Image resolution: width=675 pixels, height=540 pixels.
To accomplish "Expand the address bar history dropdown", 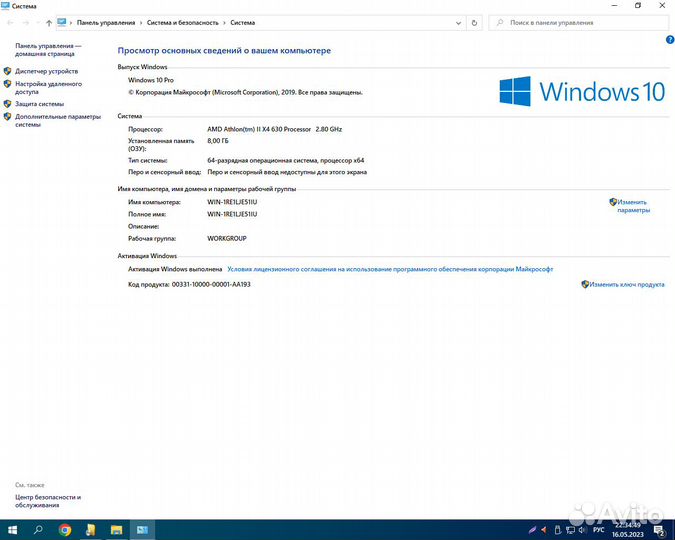I will pos(458,23).
